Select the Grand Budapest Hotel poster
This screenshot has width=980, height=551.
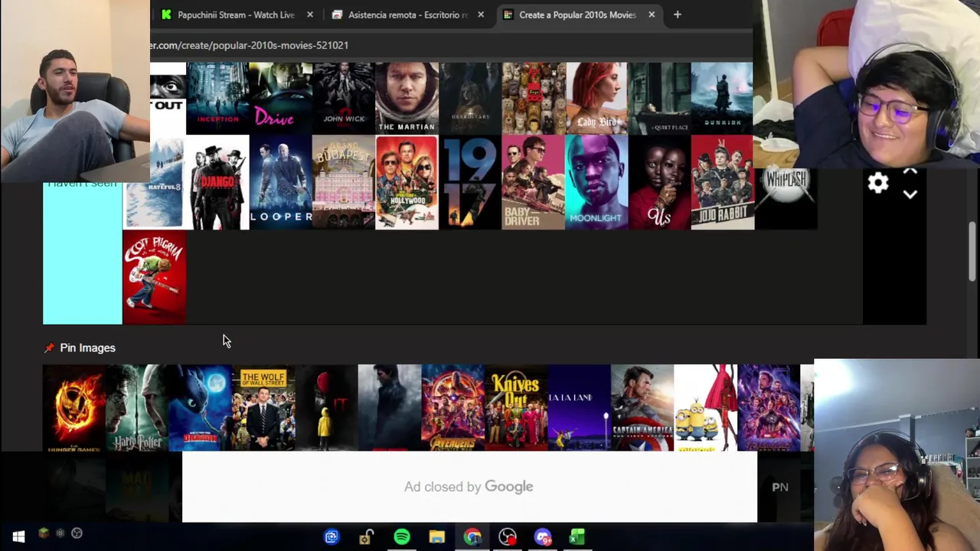coord(344,183)
